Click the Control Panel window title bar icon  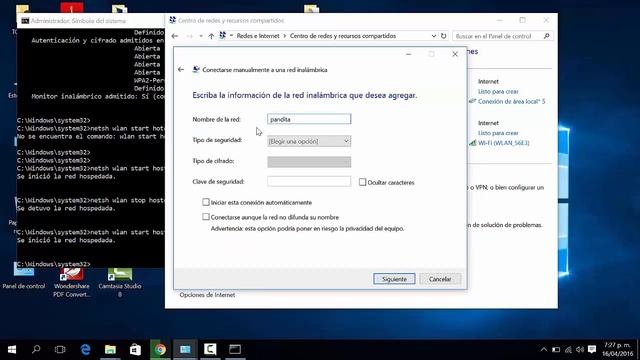click(x=173, y=20)
